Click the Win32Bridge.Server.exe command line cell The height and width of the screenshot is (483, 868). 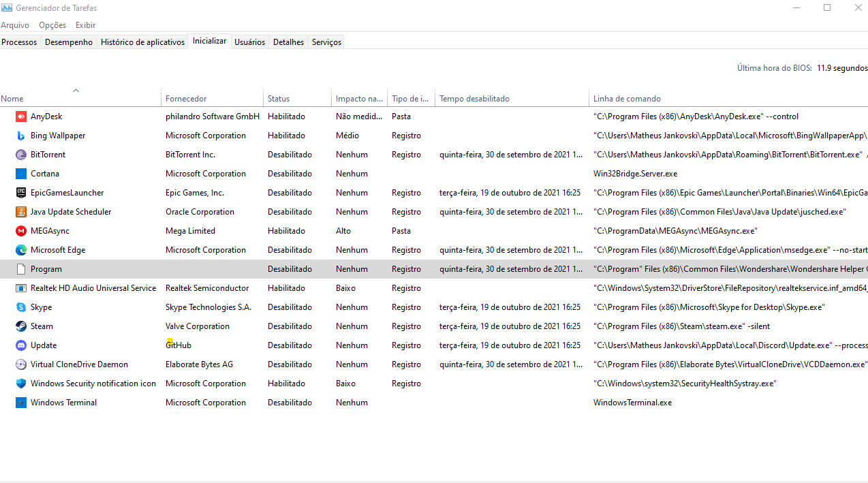pyautogui.click(x=635, y=174)
